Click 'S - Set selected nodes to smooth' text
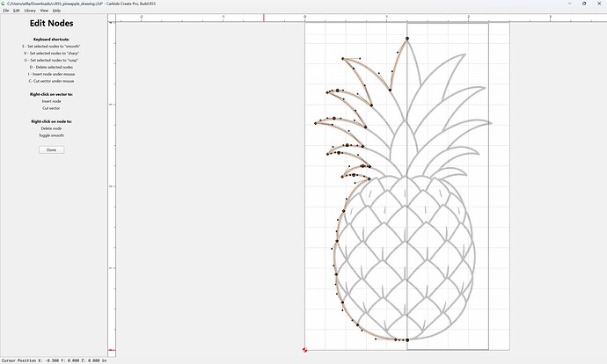 [51, 46]
